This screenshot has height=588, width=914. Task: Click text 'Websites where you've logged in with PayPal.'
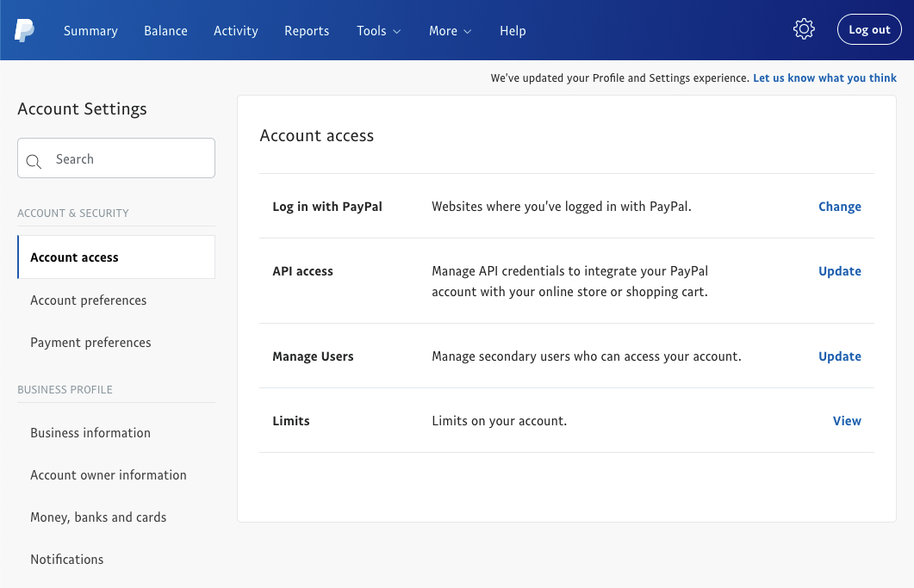point(562,207)
